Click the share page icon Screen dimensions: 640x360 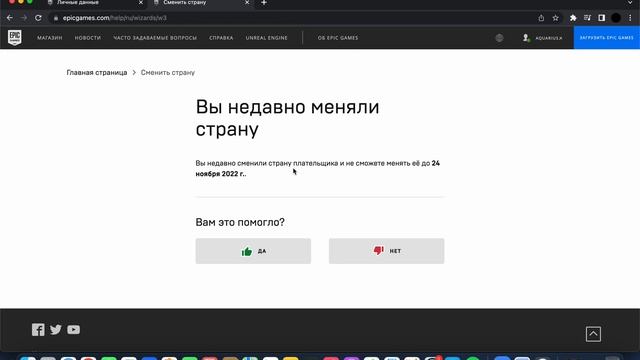[541, 18]
